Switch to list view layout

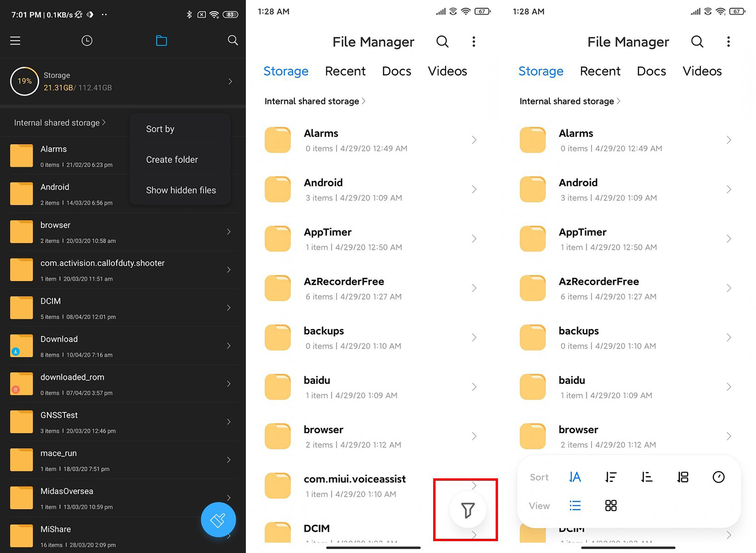[575, 505]
